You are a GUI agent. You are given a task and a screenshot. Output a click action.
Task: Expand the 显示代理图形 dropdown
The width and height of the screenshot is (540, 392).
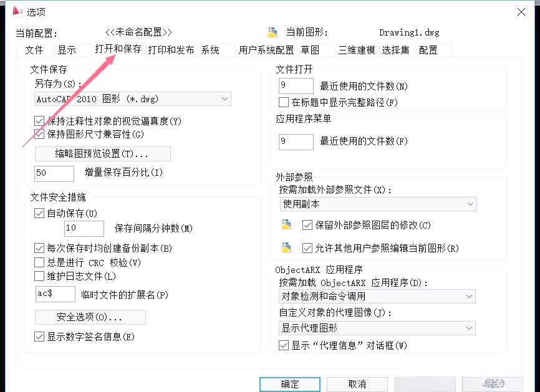click(377, 328)
